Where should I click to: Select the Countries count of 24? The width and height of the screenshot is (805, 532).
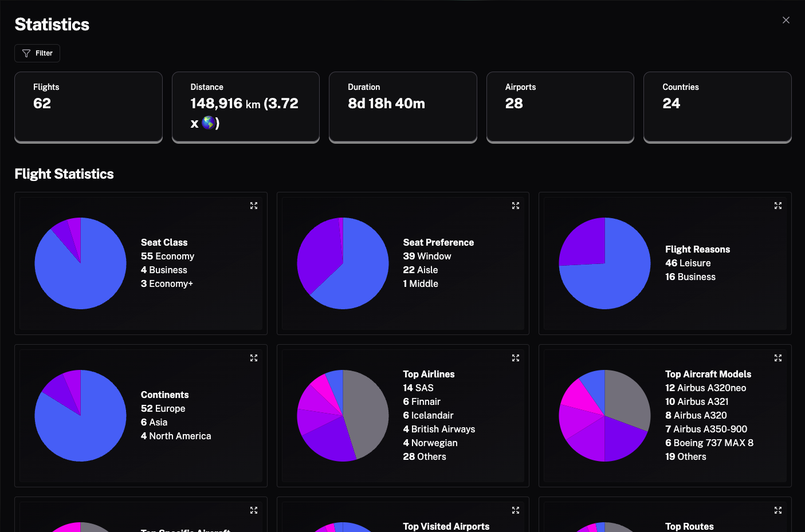pyautogui.click(x=672, y=104)
